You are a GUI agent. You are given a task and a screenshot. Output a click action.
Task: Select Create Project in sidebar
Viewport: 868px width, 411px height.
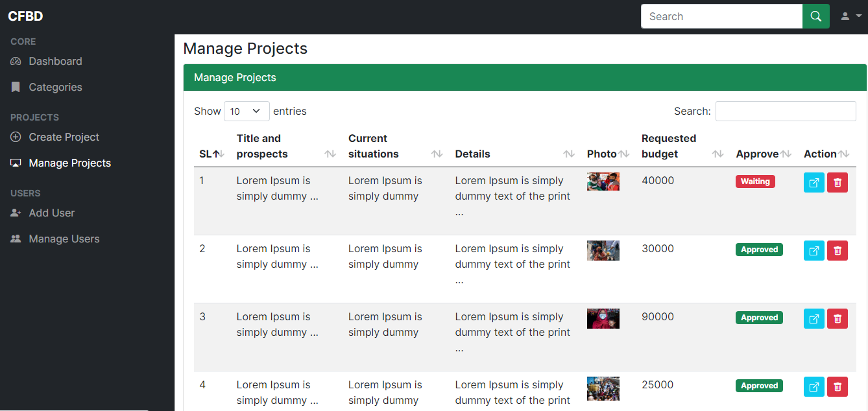coord(64,137)
